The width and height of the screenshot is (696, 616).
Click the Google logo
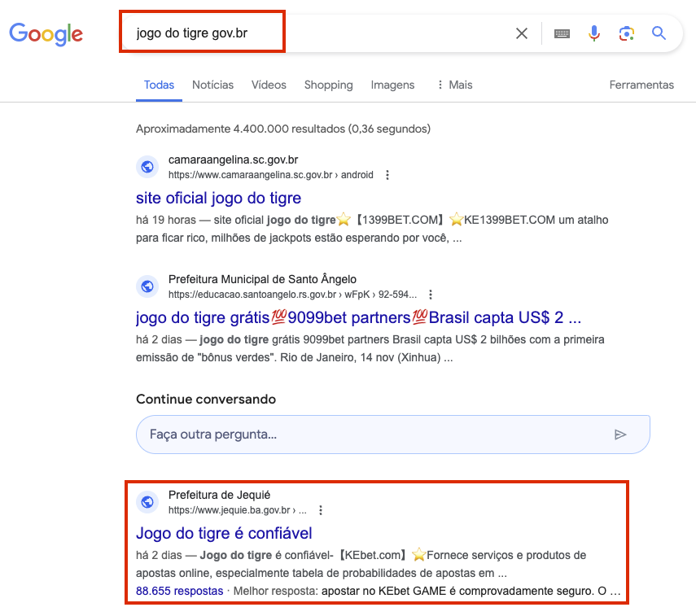(46, 34)
